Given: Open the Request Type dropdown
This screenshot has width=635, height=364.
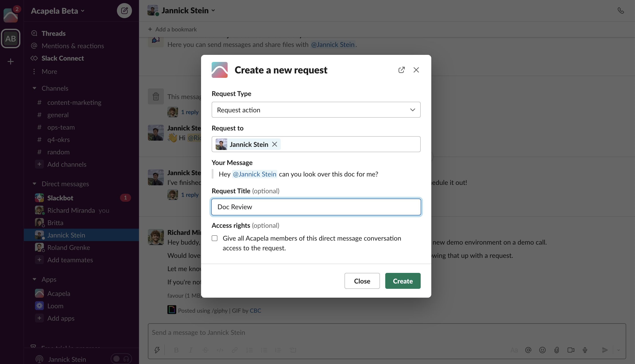Looking at the screenshot, I should [x=316, y=110].
